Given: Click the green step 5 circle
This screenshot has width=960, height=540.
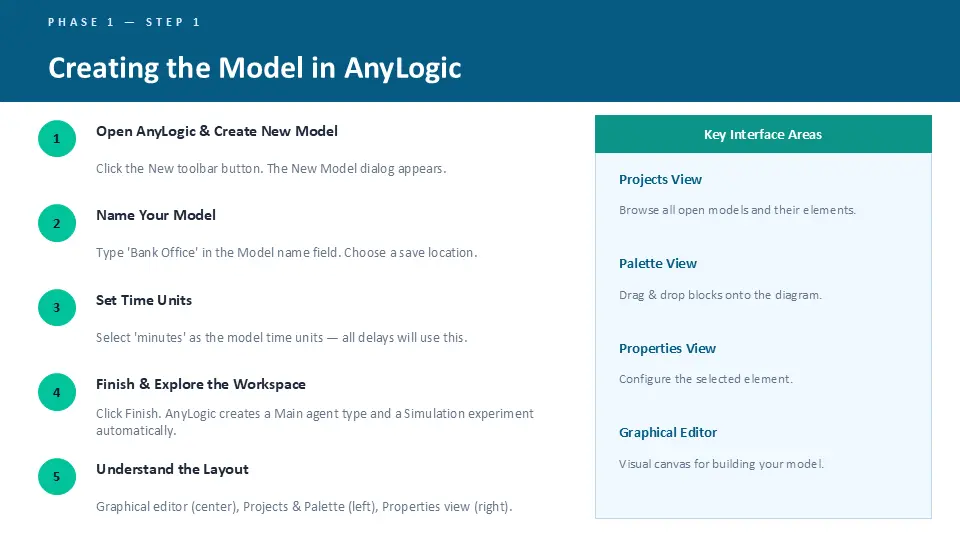Looking at the screenshot, I should click(57, 476).
